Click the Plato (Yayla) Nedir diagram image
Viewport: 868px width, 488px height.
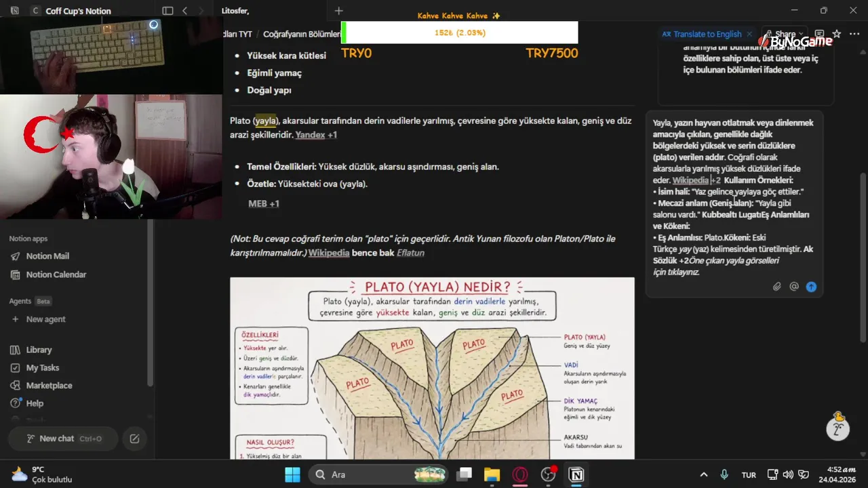[x=432, y=368]
